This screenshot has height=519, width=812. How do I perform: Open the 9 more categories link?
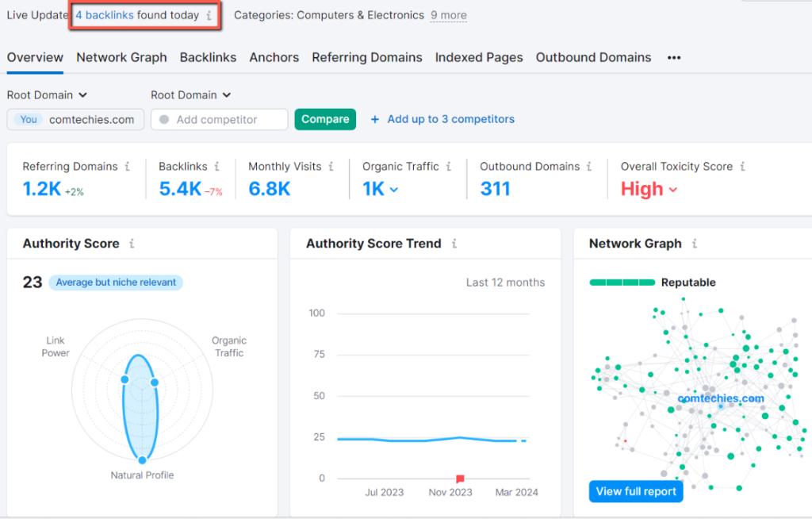448,14
